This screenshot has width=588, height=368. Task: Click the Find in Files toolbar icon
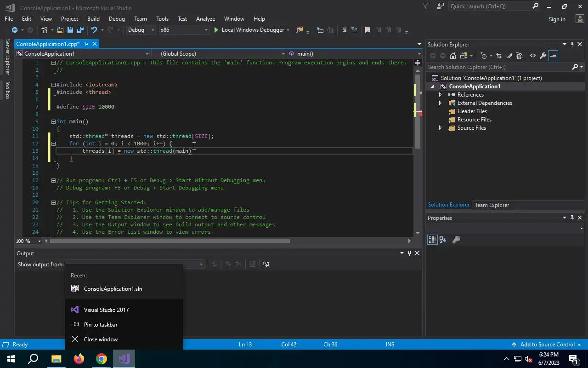coord(300,30)
